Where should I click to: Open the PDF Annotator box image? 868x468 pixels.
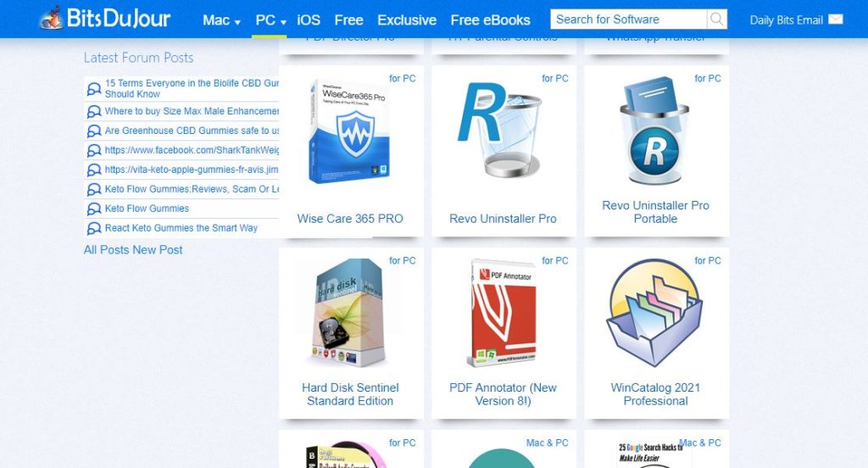(504, 313)
